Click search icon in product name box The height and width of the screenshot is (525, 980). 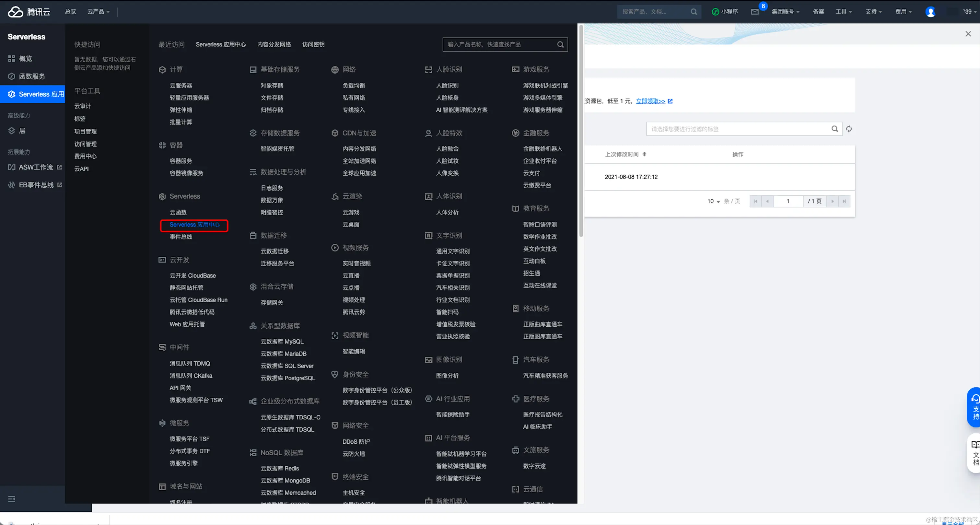pyautogui.click(x=560, y=44)
